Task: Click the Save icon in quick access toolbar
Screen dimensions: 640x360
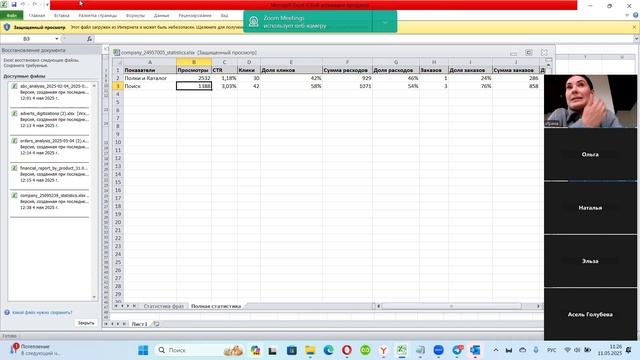Action: tap(13, 4)
